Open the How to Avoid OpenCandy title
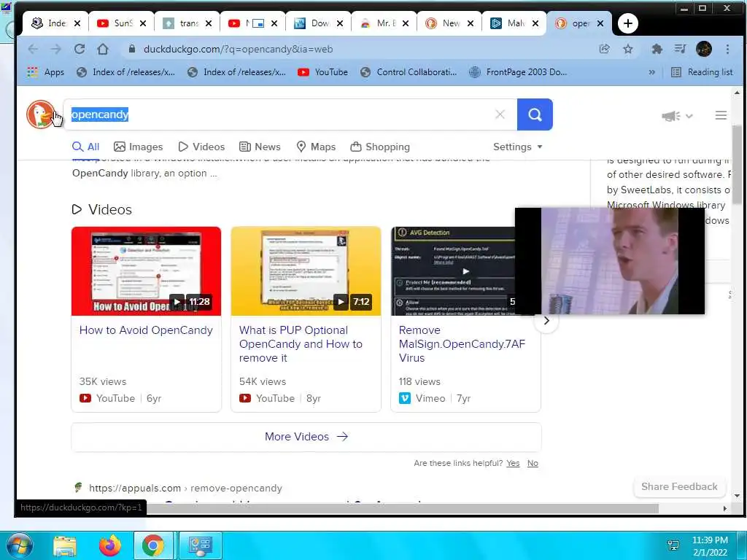 (146, 330)
